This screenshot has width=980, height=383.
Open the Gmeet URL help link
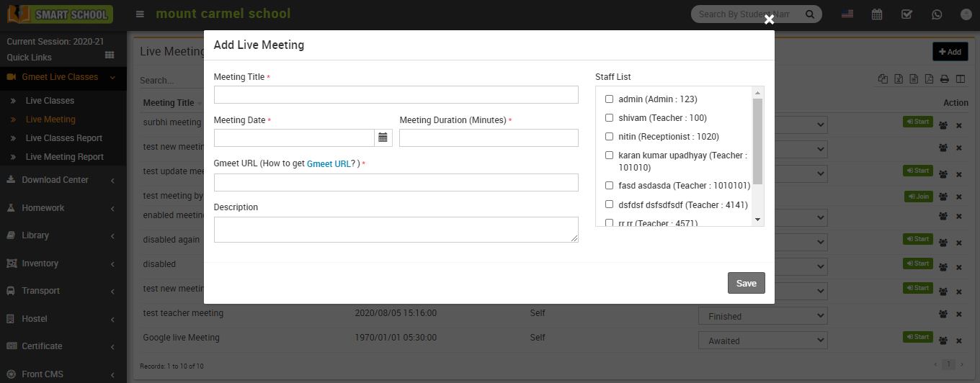point(329,164)
